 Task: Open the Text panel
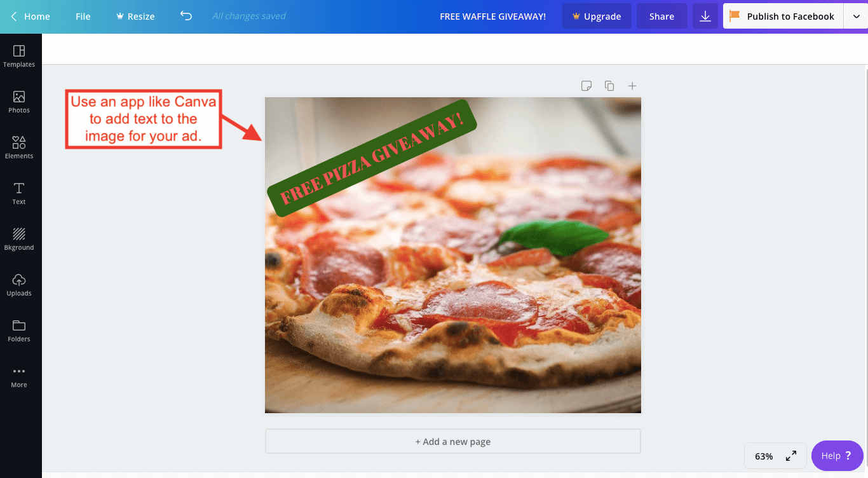click(19, 192)
